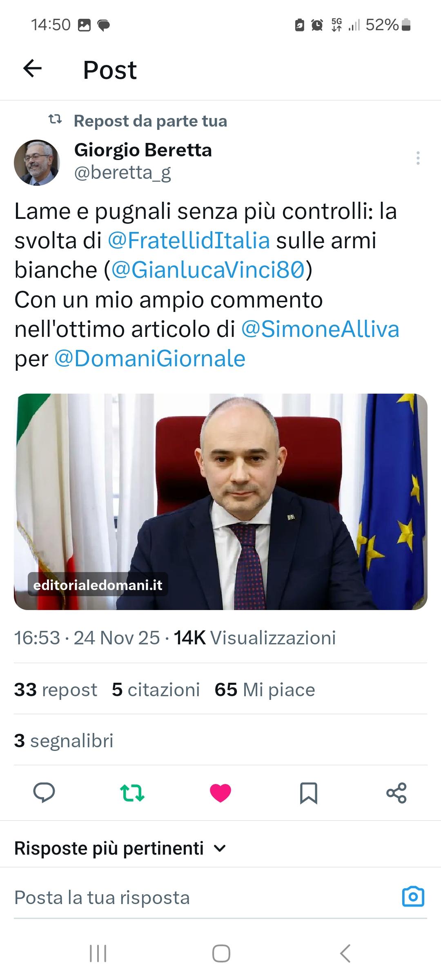Bookmark the post with the bookmark icon
The image size is (441, 980).
point(309,793)
